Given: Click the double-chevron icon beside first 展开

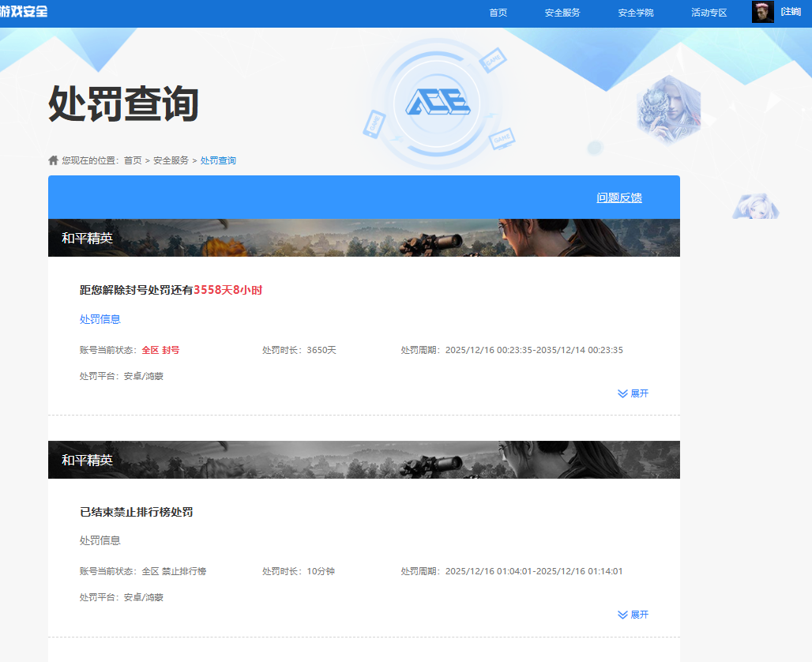Looking at the screenshot, I should coord(623,393).
